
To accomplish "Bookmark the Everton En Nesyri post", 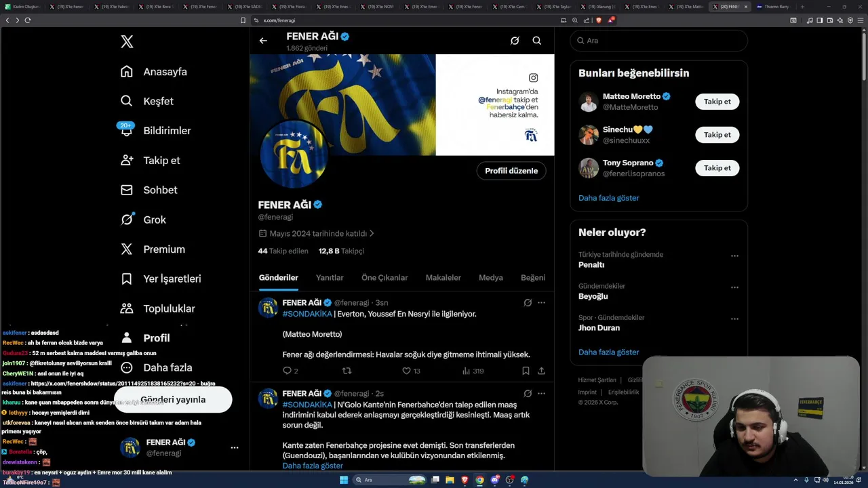I will coord(526,371).
